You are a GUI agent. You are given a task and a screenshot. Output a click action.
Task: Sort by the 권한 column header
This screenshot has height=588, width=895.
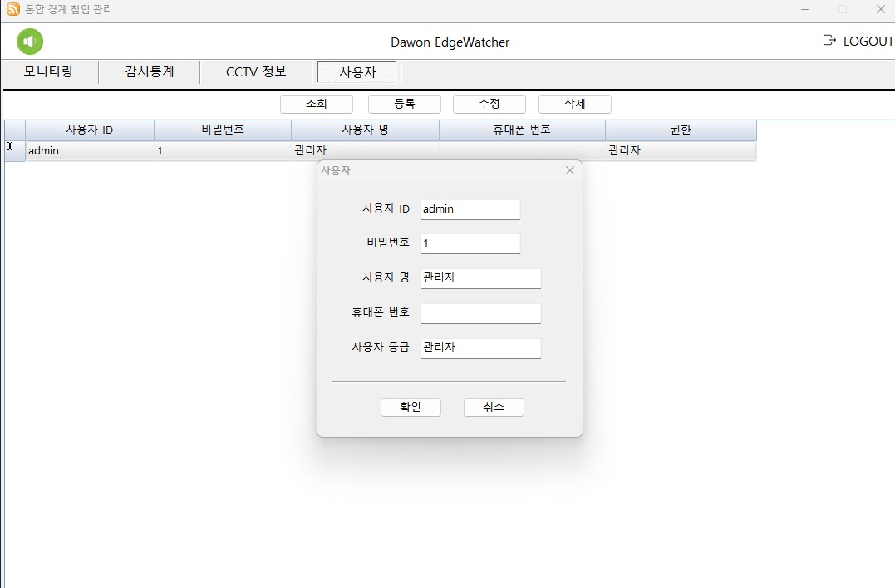[680, 130]
